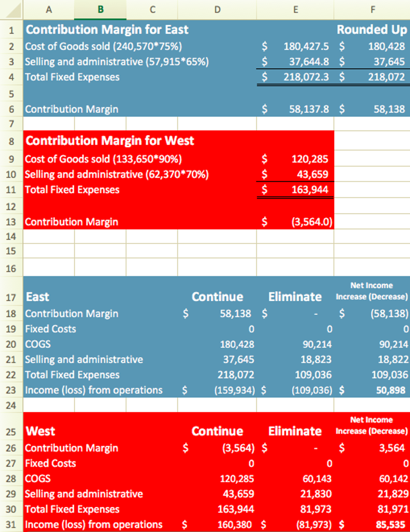Click the value 37,644.8

point(309,62)
